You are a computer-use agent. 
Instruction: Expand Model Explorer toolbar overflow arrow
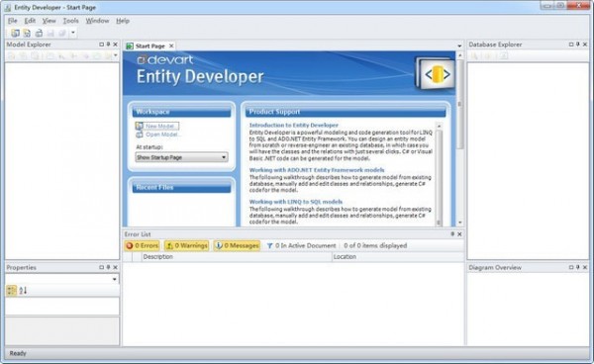116,56
